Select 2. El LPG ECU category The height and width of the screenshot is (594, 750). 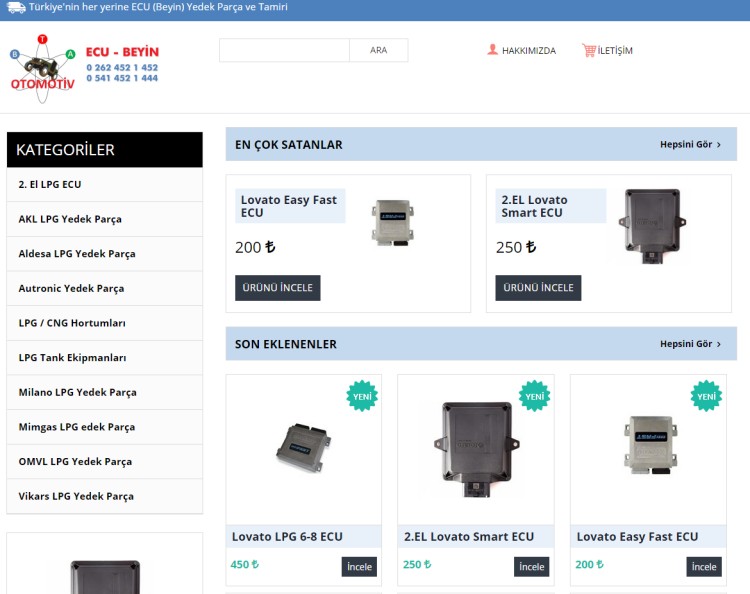pos(105,185)
